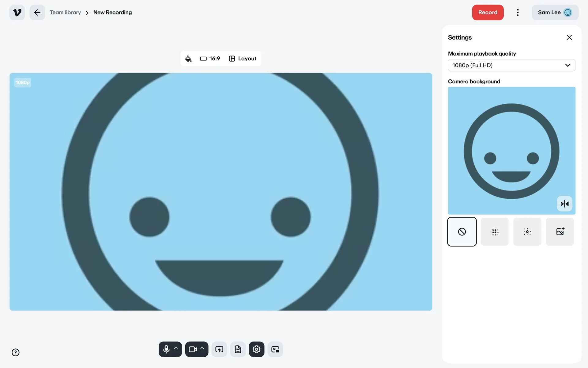Image resolution: width=588 pixels, height=368 pixels.
Task: Open the Sam Lee account menu
Action: click(x=555, y=13)
